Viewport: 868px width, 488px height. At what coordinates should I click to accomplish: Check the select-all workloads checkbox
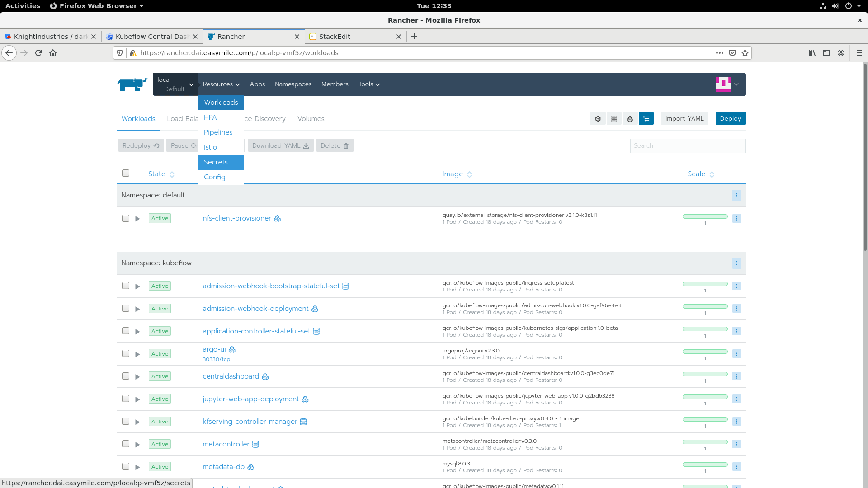tap(126, 173)
